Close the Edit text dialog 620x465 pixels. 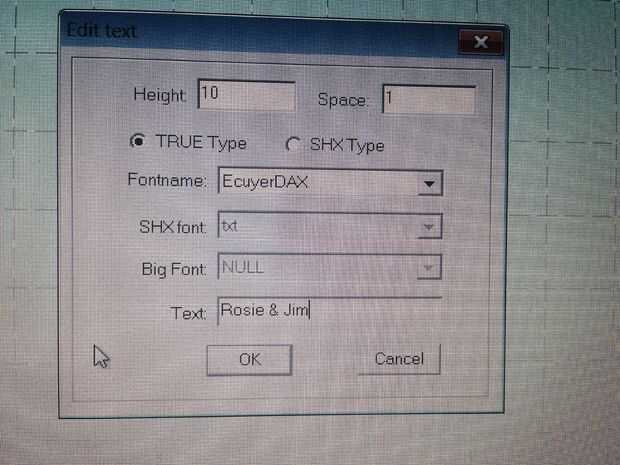[x=480, y=42]
